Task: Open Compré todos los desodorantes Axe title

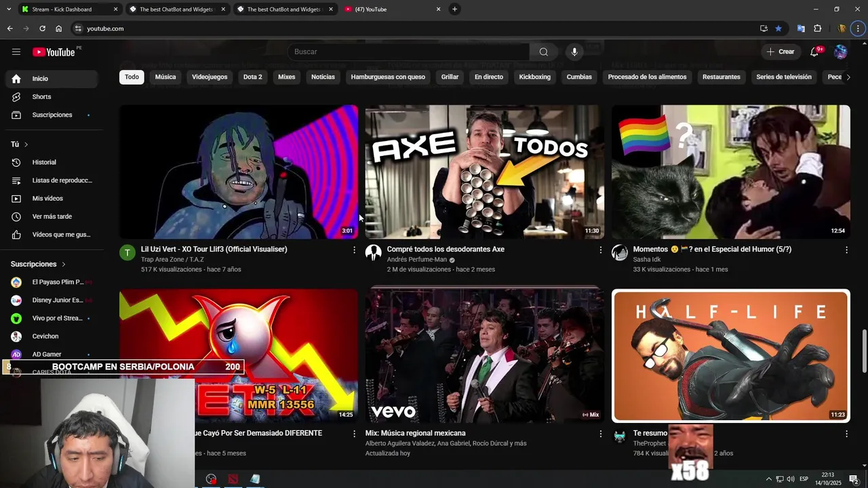Action: (446, 249)
